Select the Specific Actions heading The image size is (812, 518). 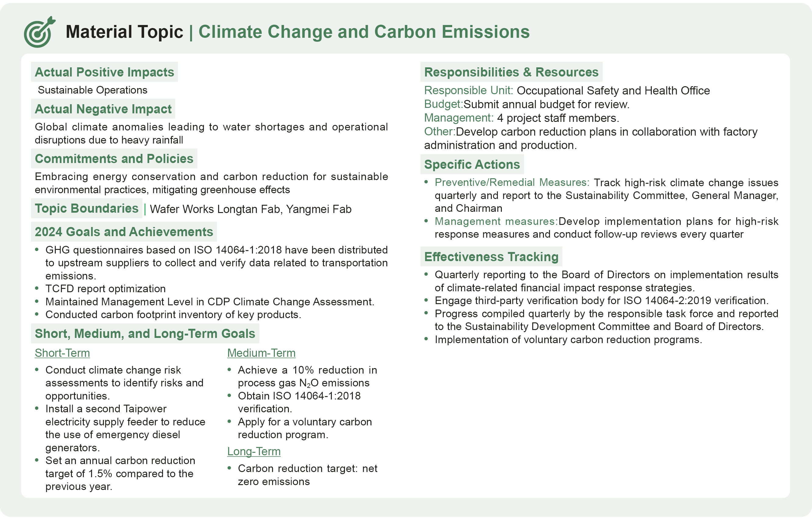click(472, 164)
